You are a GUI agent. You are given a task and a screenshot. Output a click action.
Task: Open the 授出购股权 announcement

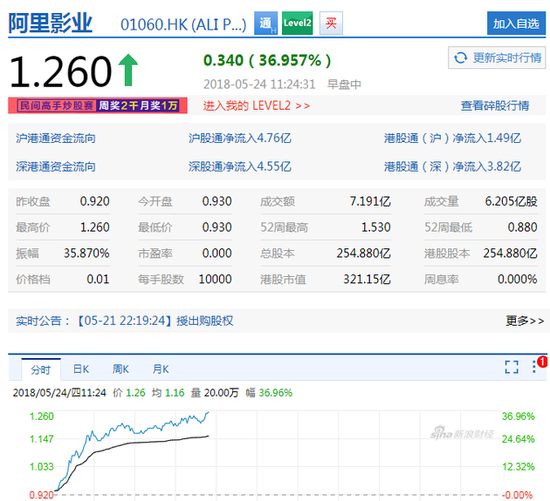[204, 321]
